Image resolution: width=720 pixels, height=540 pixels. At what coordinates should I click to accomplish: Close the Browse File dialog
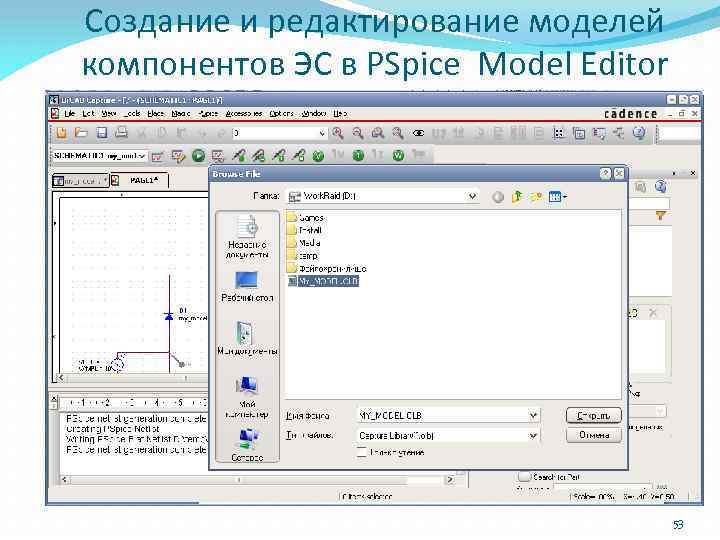pyautogui.click(x=619, y=174)
